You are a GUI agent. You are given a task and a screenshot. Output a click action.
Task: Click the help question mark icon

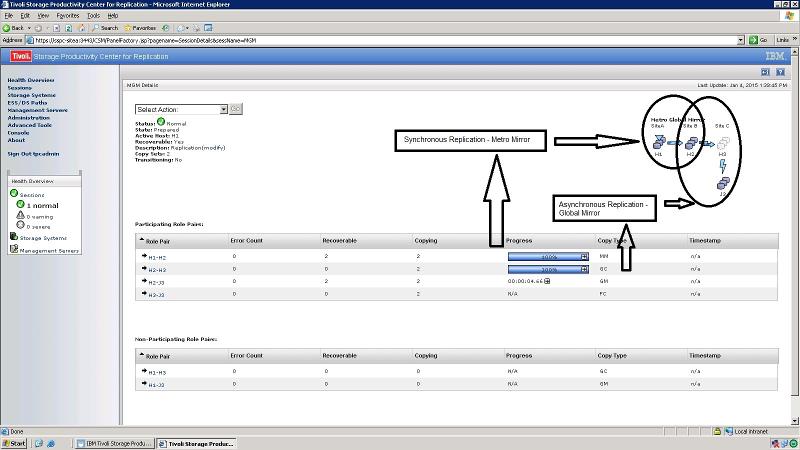point(781,72)
